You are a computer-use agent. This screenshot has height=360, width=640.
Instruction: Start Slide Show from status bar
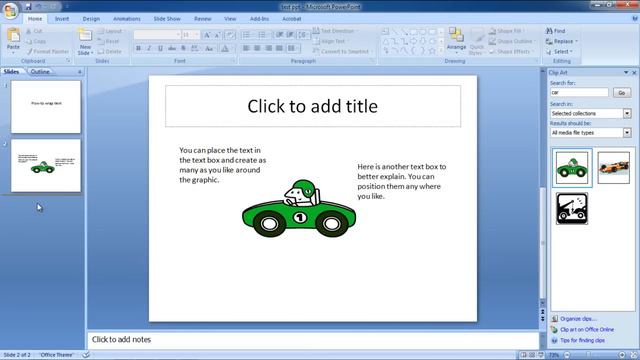coord(541,355)
